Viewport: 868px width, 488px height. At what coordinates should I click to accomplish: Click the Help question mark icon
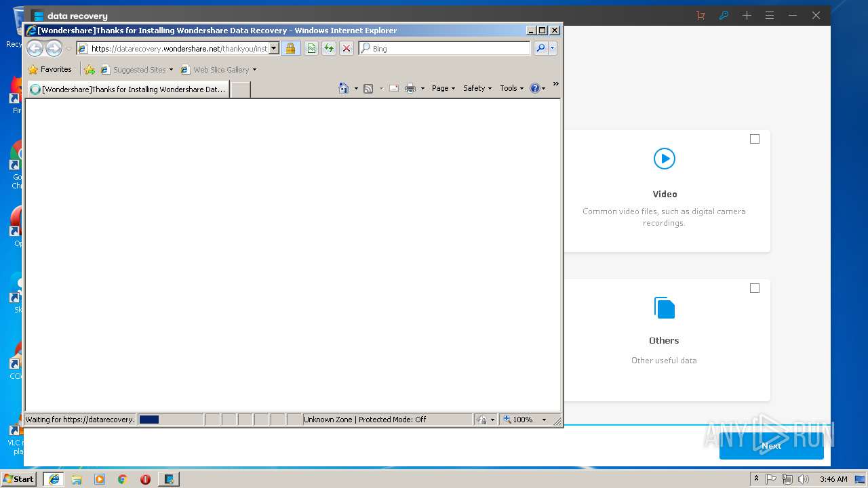pyautogui.click(x=534, y=88)
